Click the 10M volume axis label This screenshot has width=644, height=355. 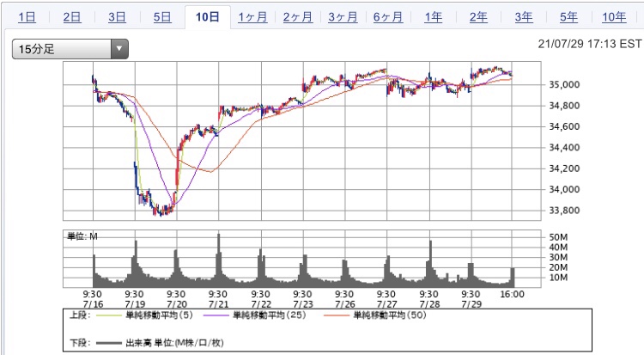coord(559,278)
